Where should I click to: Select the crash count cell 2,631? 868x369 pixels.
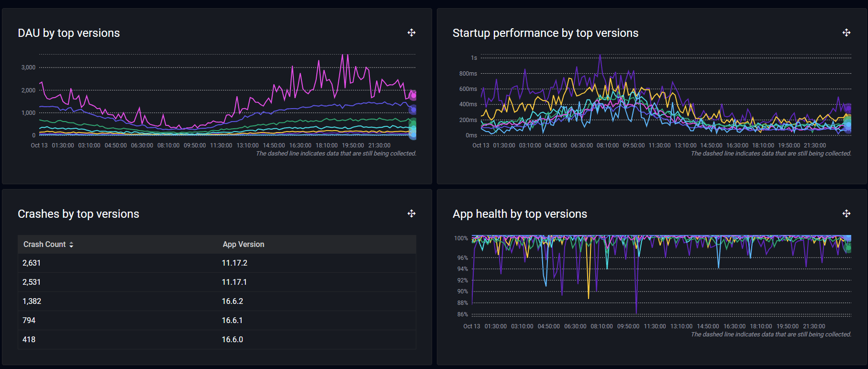32,263
